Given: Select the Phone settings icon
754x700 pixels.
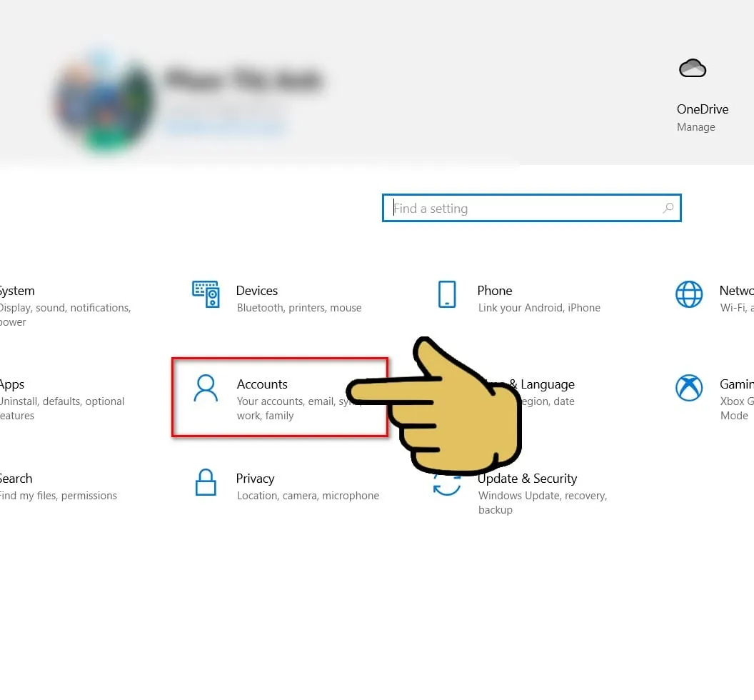Looking at the screenshot, I should coord(448,294).
